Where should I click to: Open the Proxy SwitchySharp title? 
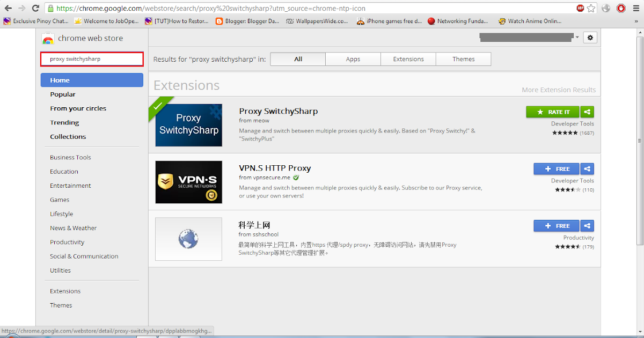[279, 111]
